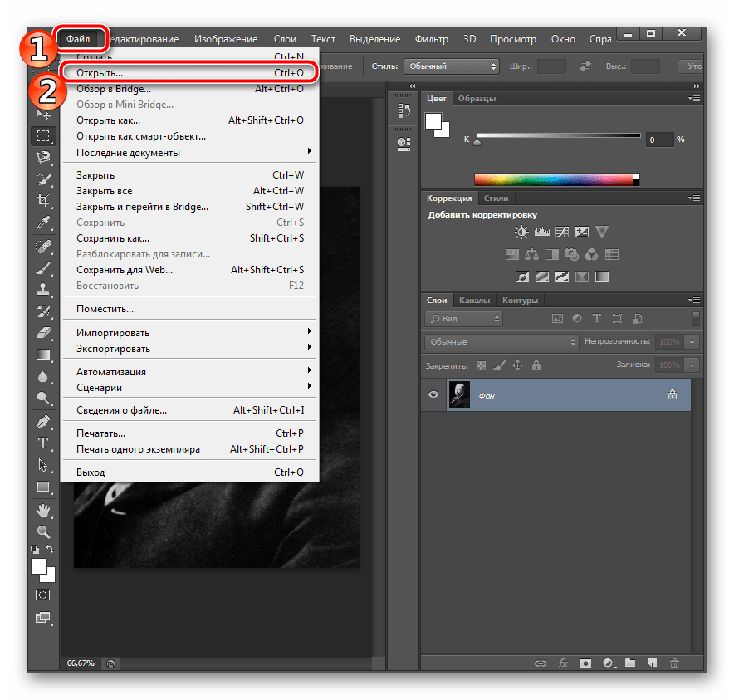The height and width of the screenshot is (700, 734).
Task: Click the create new layer button
Action: (x=653, y=663)
